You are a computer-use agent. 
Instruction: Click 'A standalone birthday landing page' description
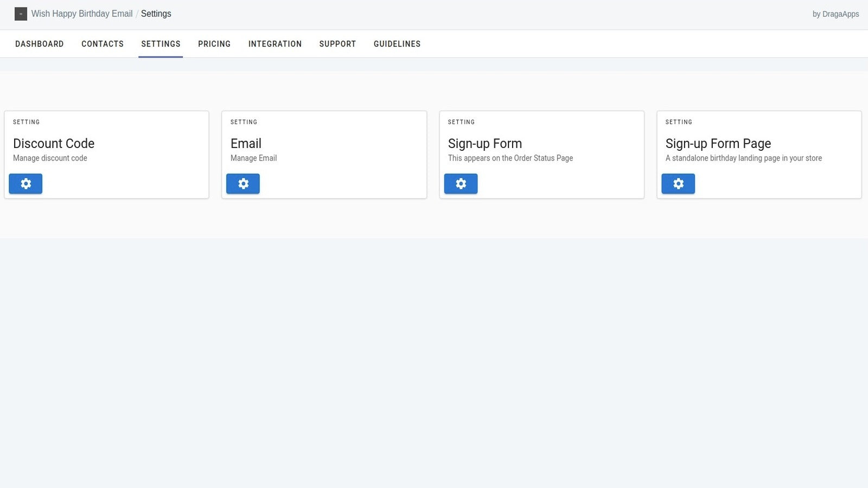(x=743, y=158)
